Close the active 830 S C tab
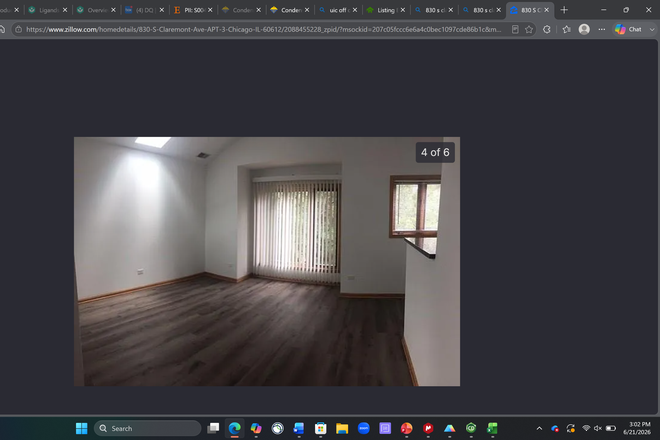Viewport: 660px width, 440px height. (x=546, y=10)
